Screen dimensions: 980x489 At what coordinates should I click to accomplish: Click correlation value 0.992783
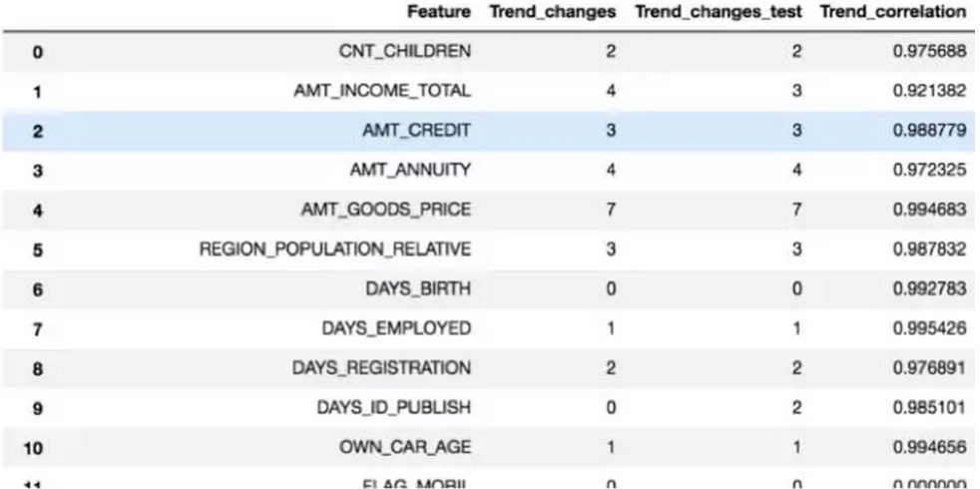point(929,288)
